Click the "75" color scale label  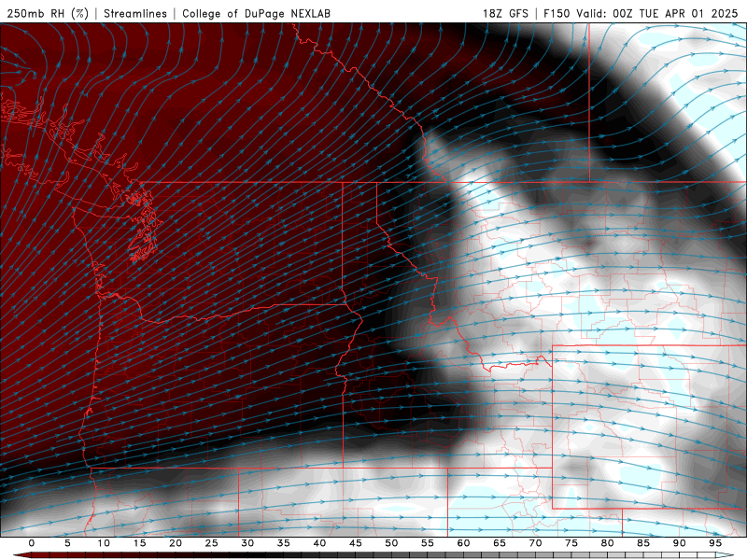(x=571, y=543)
